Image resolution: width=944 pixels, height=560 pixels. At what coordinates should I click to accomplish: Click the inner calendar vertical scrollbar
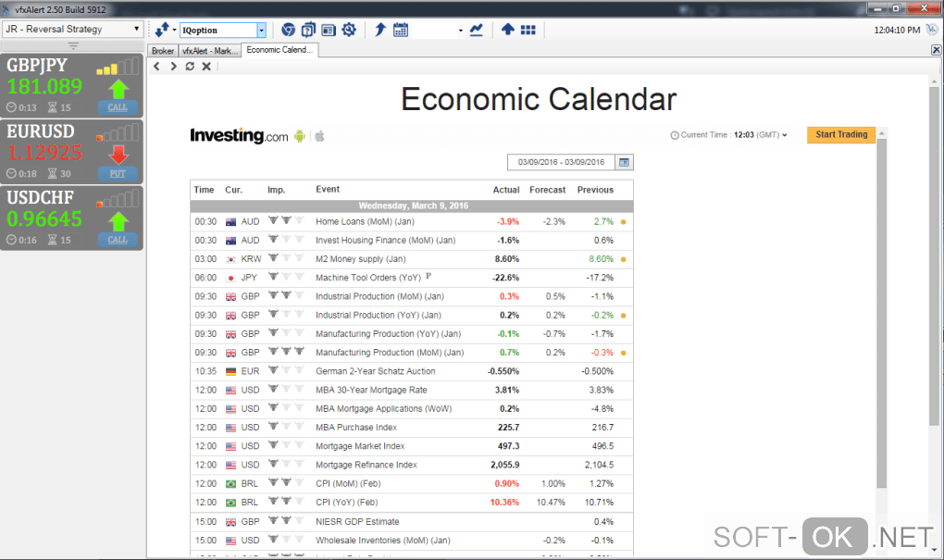[881, 313]
